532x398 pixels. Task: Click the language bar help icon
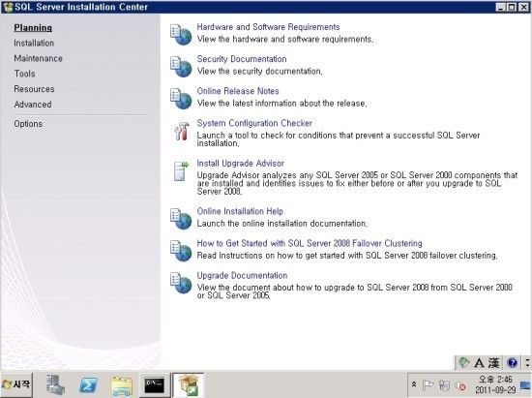(512, 363)
